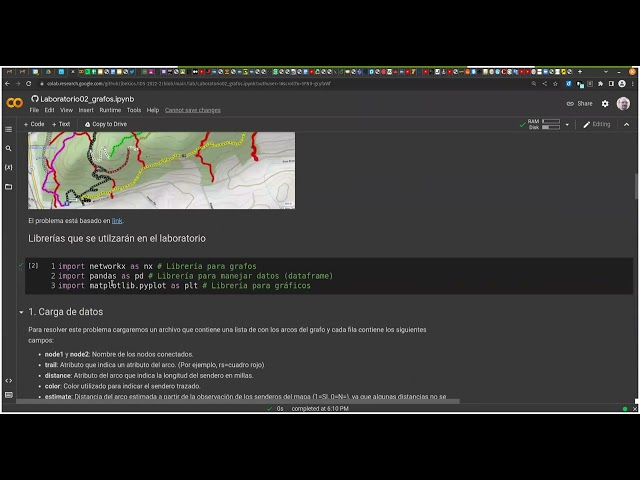Click the RAM usage bar
640x480 pixels.
pos(551,121)
